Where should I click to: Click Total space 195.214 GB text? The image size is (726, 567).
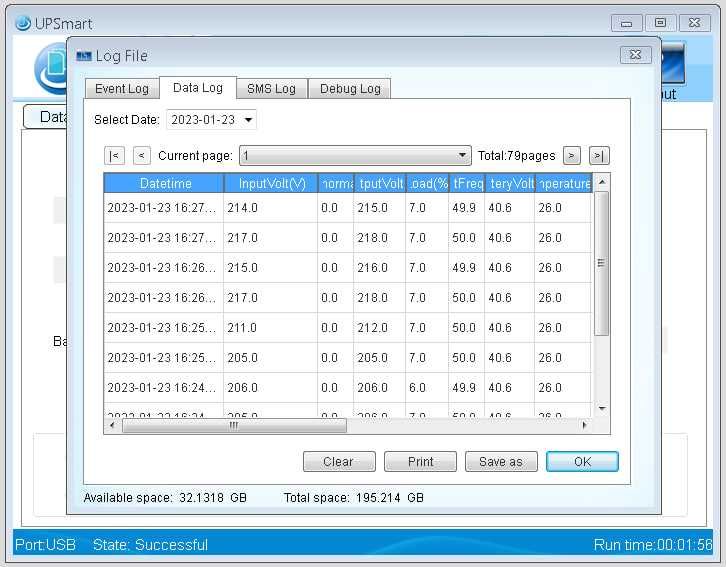354,498
